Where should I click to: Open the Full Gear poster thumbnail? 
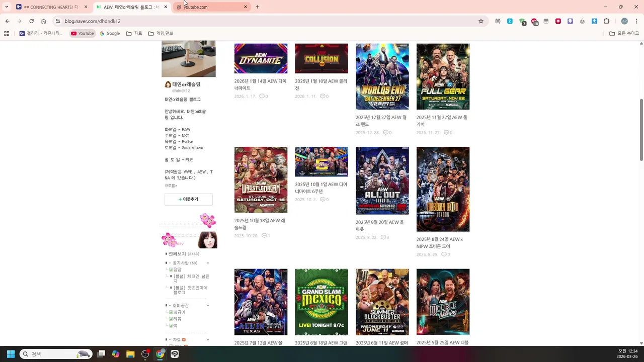[443, 76]
